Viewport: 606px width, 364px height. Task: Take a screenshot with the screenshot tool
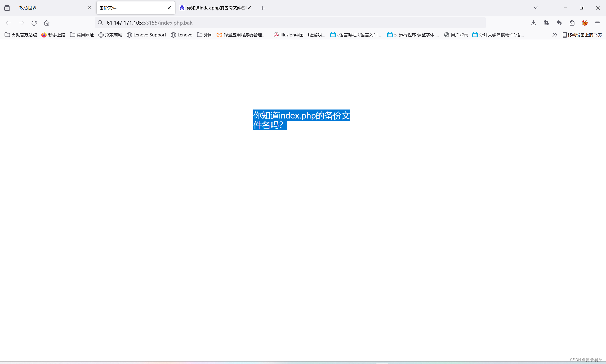(547, 23)
